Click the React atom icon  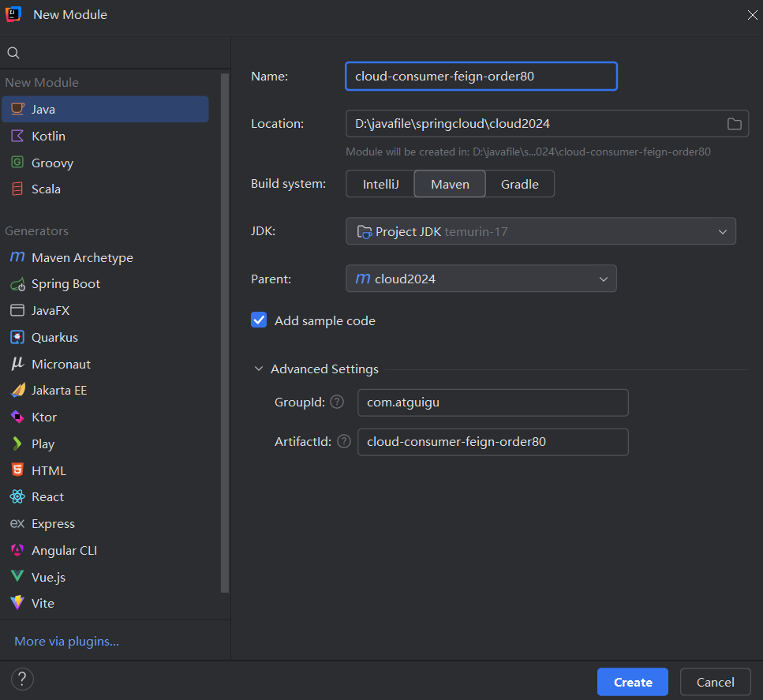(x=17, y=496)
